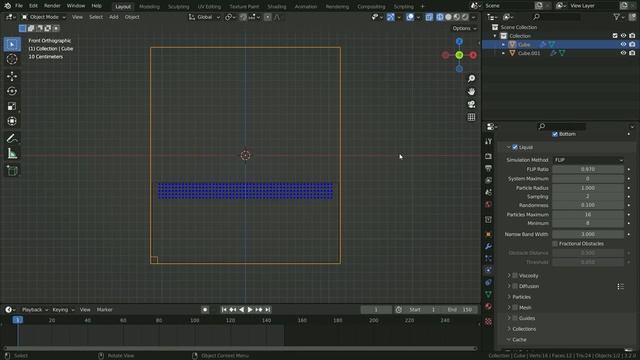640x360 pixels.
Task: Open the viewport Add menu
Action: pyautogui.click(x=113, y=17)
